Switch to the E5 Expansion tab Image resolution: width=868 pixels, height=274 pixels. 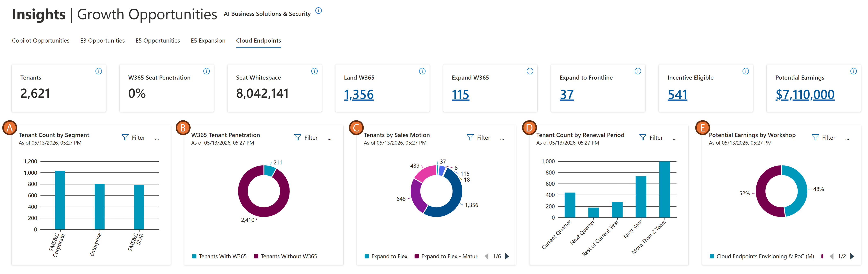pos(208,40)
